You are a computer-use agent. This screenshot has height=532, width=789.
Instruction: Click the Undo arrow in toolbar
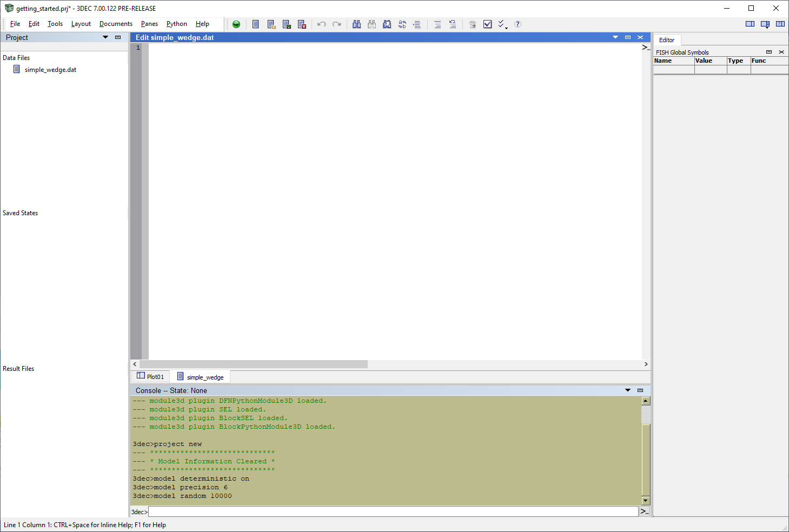[x=321, y=24]
